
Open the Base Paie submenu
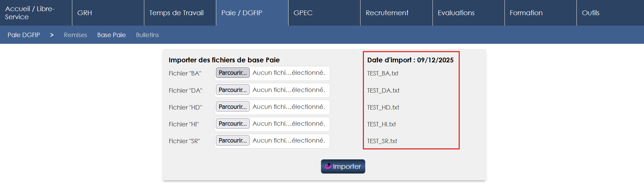(112, 35)
